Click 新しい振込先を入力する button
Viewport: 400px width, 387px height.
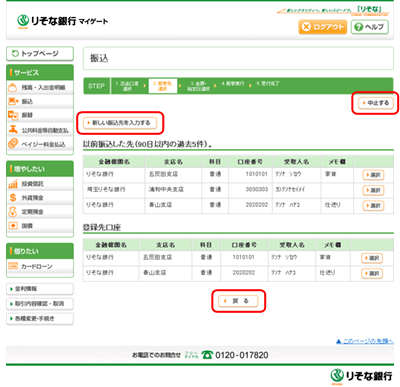tap(120, 123)
